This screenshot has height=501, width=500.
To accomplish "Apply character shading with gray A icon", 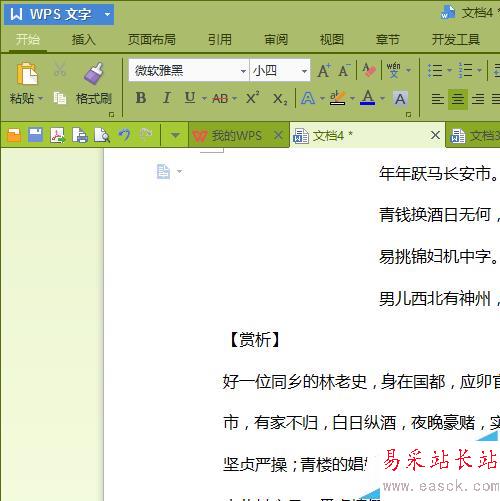I will click(x=400, y=99).
